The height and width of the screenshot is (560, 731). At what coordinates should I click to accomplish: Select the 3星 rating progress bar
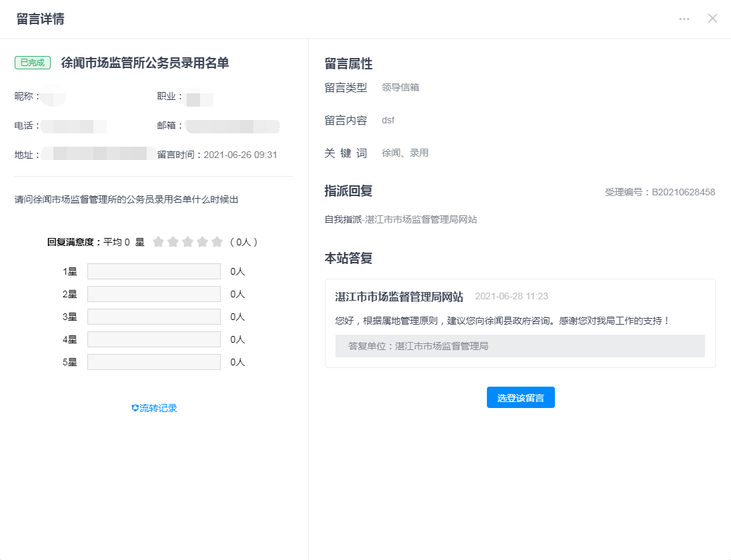coord(153,317)
